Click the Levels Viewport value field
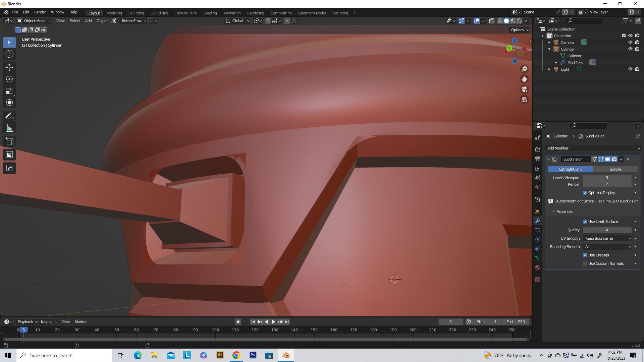 [x=607, y=178]
